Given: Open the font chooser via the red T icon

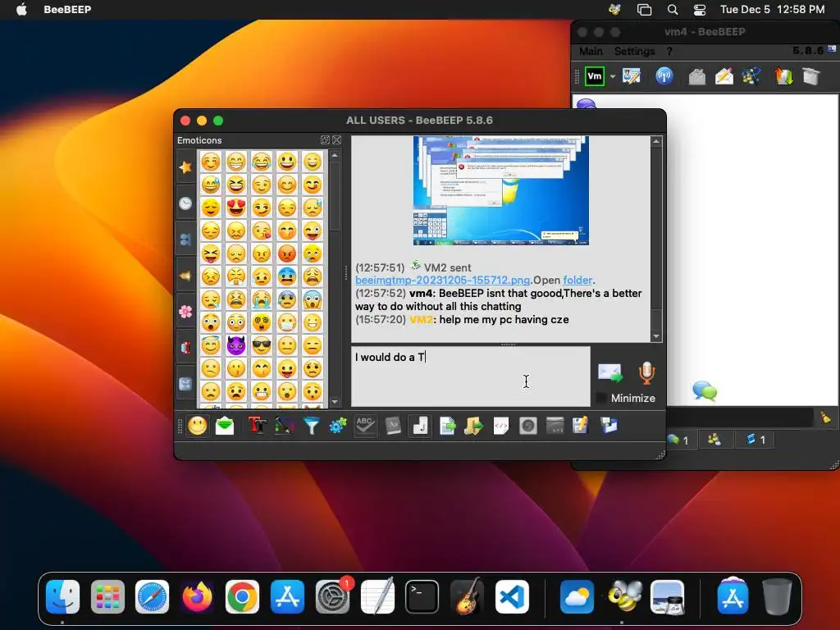Looking at the screenshot, I should tap(257, 426).
